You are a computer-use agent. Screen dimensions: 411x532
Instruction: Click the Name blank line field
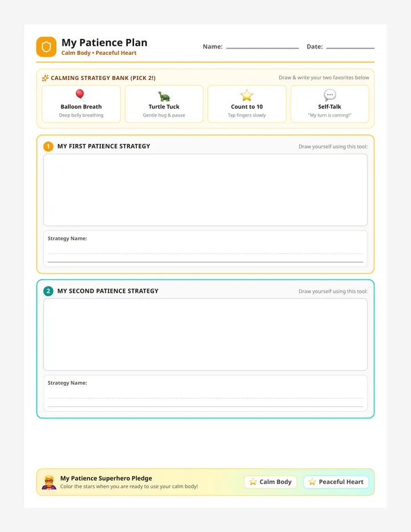(263, 48)
